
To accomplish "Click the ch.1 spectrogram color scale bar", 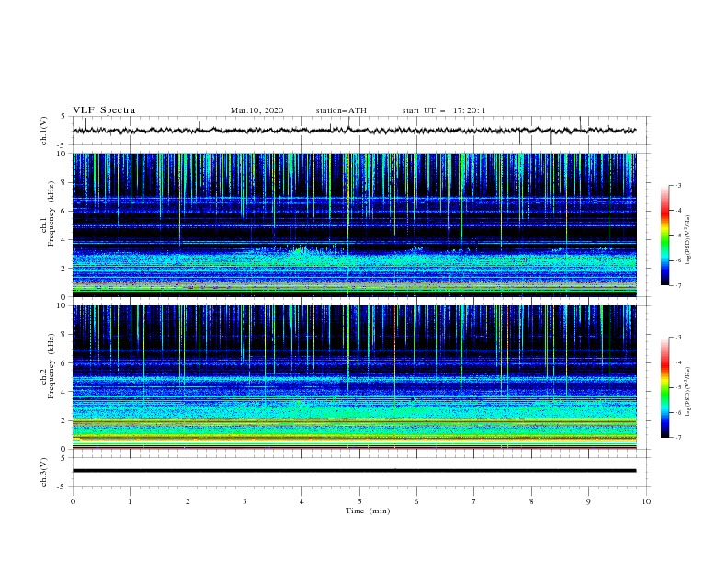I will [665, 236].
